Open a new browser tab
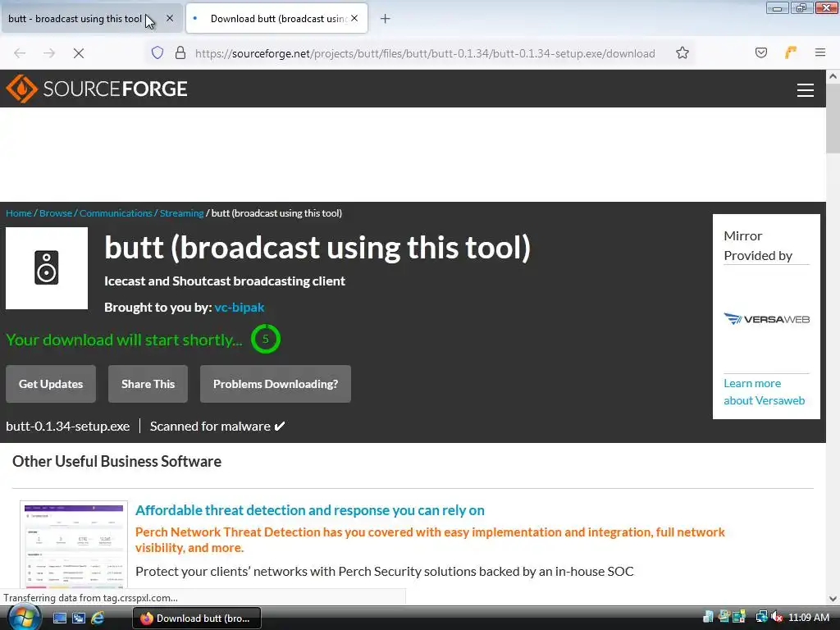This screenshot has width=840, height=630. coord(385,19)
